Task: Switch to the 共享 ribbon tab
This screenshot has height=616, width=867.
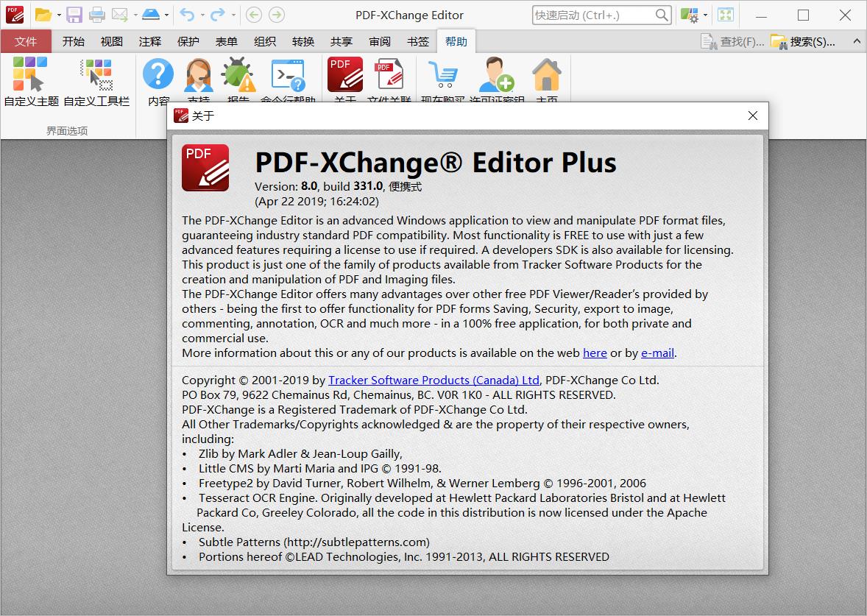Action: click(342, 41)
